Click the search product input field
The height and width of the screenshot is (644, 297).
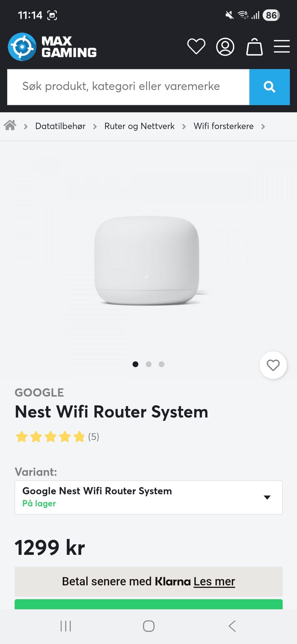[x=128, y=87]
